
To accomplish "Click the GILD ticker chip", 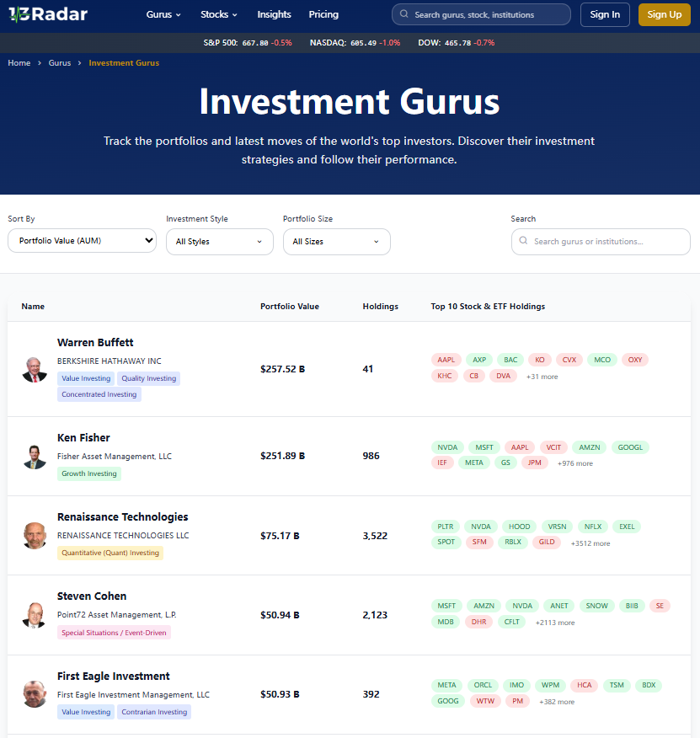I will pyautogui.click(x=547, y=542).
